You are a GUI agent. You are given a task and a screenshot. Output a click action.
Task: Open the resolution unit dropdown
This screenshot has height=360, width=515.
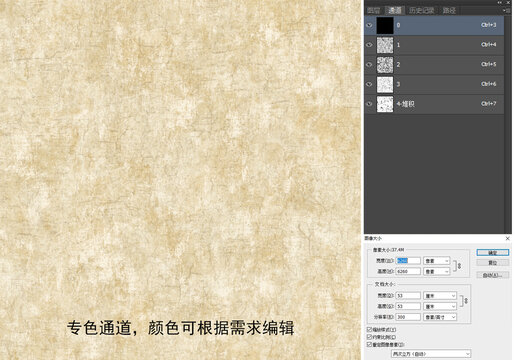click(440, 317)
